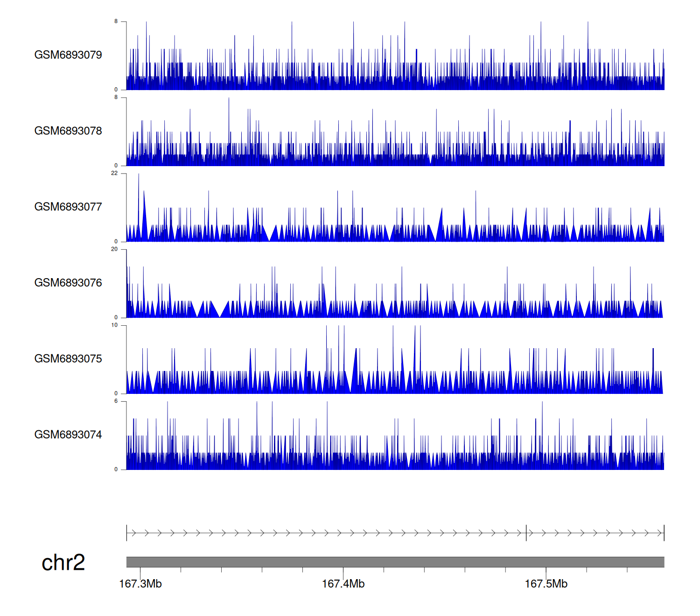Image resolution: width=700 pixels, height=616 pixels.
Task: Click the y-axis maximum 20 on GSM6893076
Action: 114,249
